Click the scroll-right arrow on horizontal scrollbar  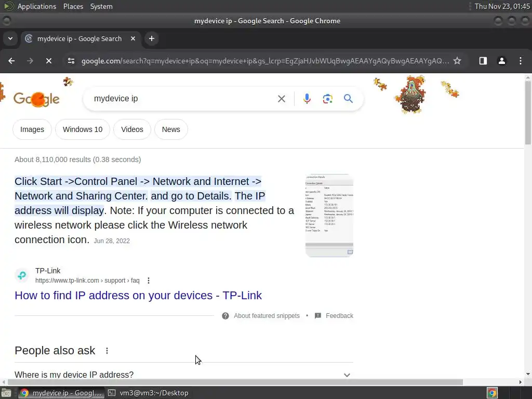click(521, 382)
